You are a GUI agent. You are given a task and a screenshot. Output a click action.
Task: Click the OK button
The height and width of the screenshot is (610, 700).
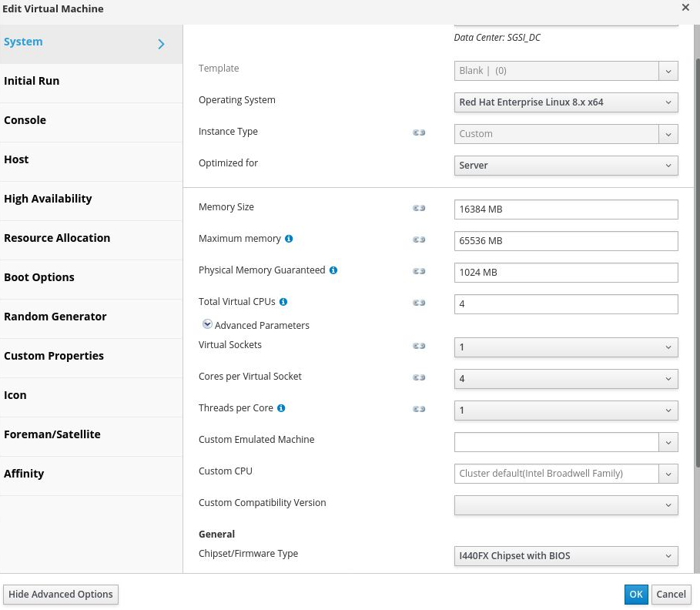tap(635, 594)
